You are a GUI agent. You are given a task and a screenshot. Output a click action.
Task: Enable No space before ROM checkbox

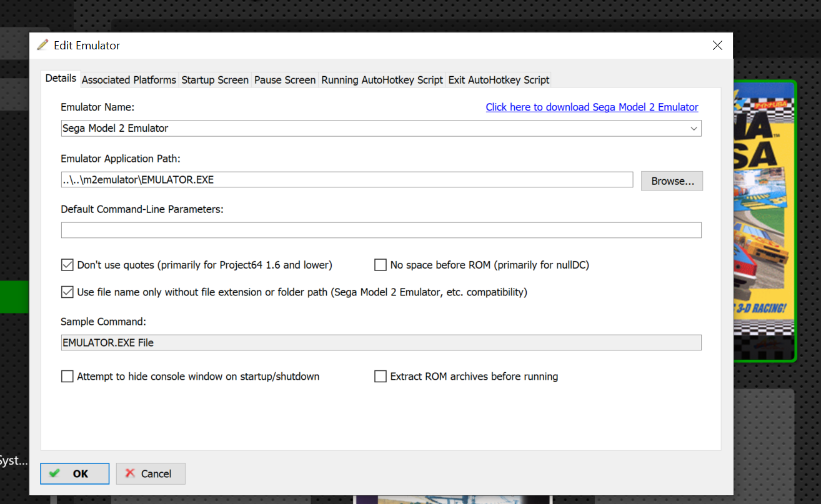coord(380,265)
